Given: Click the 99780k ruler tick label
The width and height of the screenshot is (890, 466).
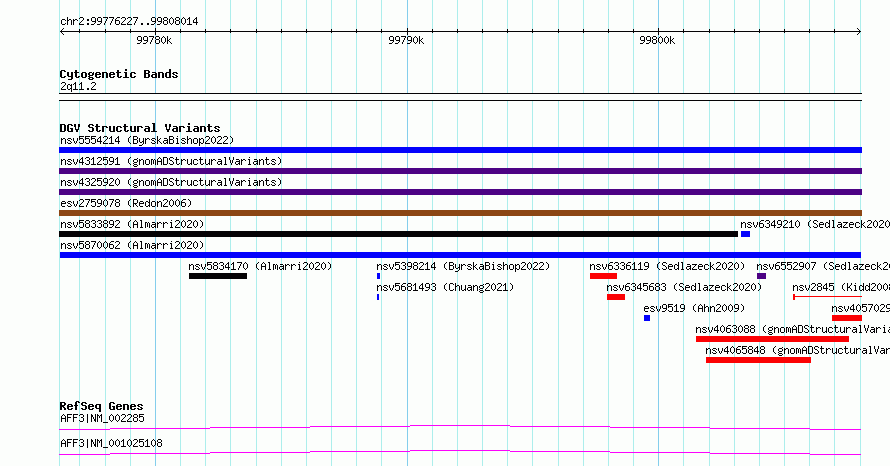Looking at the screenshot, I should tap(154, 40).
